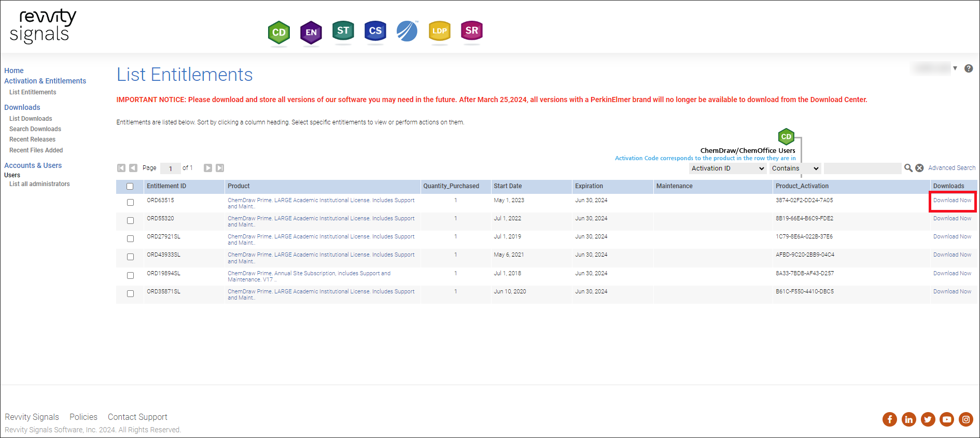Image resolution: width=980 pixels, height=438 pixels.
Task: Sort by Expiration column header
Action: click(x=589, y=186)
